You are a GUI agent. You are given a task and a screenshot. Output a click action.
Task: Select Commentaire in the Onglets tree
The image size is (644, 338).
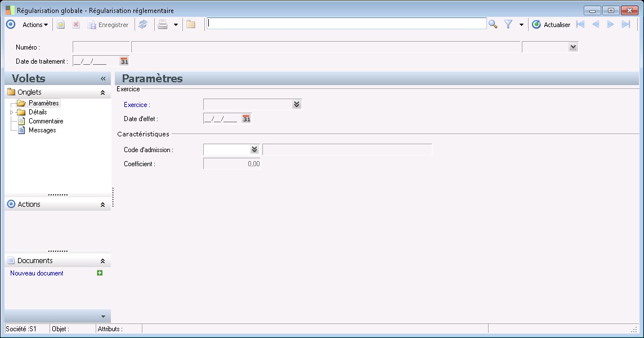(46, 121)
